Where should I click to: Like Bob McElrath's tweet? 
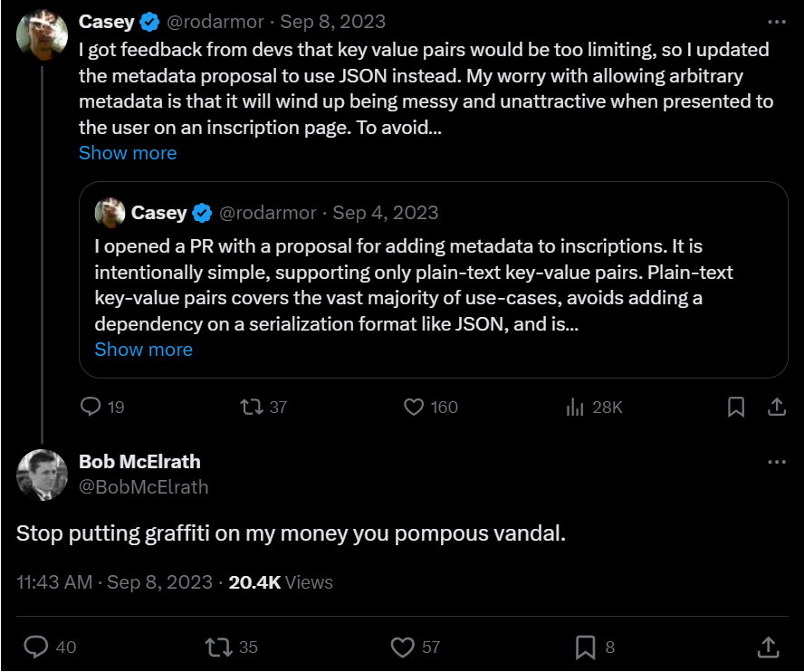(x=402, y=647)
